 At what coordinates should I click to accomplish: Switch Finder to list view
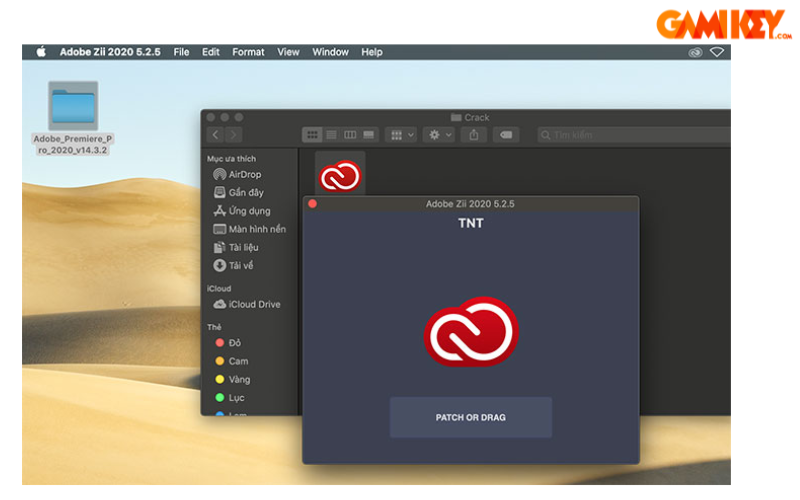tap(331, 135)
